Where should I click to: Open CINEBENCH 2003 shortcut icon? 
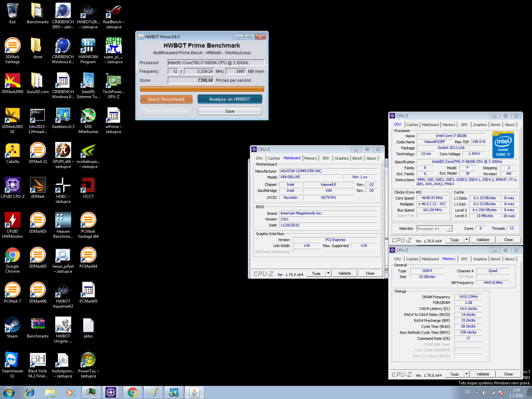63,16
